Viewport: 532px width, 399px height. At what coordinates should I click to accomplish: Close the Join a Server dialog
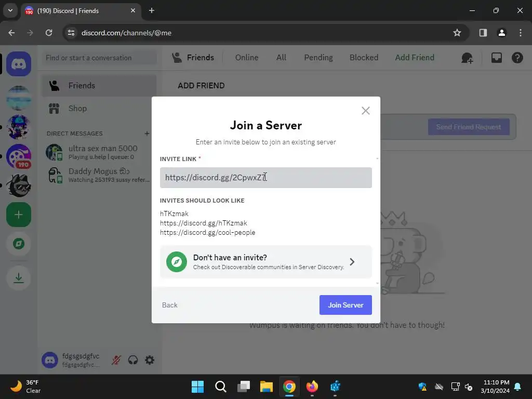(x=365, y=111)
